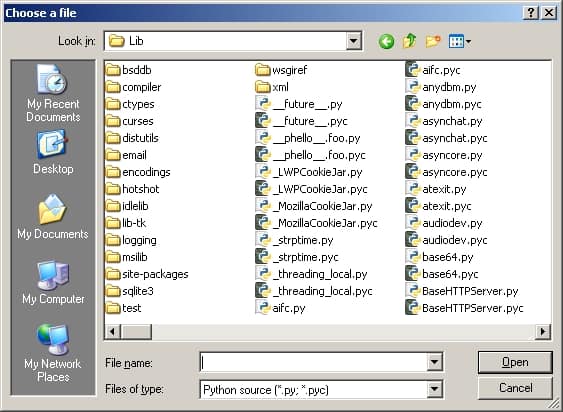
Task: Click the dialog Help question mark button
Action: coord(531,13)
